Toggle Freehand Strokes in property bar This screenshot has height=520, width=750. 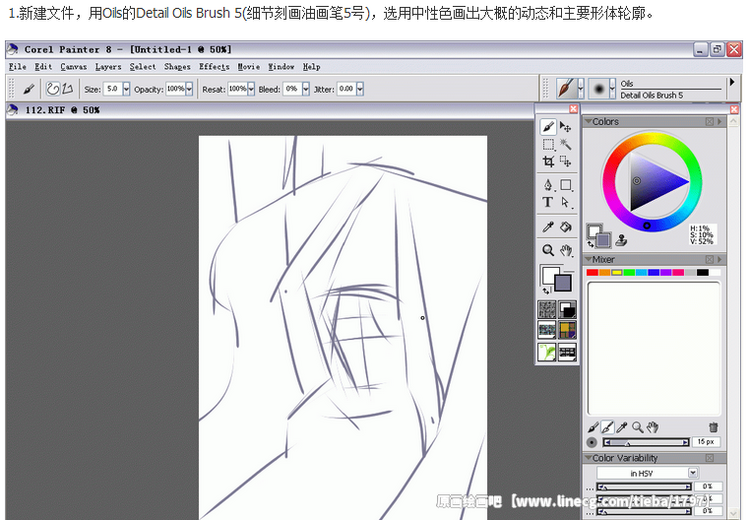pos(53,89)
